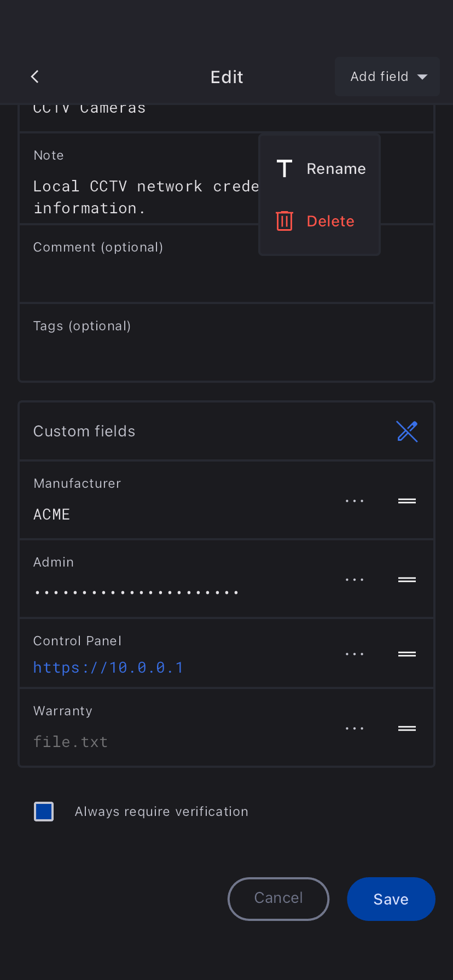This screenshot has width=453, height=980.
Task: Go back using the left chevron arrow
Action: pyautogui.click(x=35, y=77)
